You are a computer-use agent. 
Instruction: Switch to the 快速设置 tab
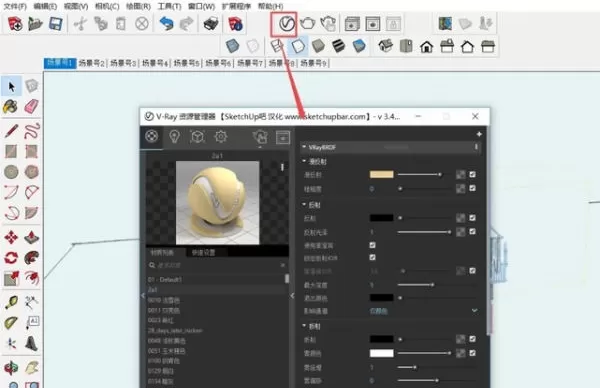(203, 253)
